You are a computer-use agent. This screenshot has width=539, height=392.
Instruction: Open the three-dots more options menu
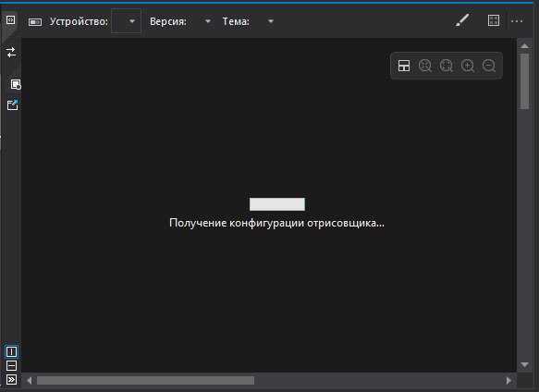coord(517,21)
